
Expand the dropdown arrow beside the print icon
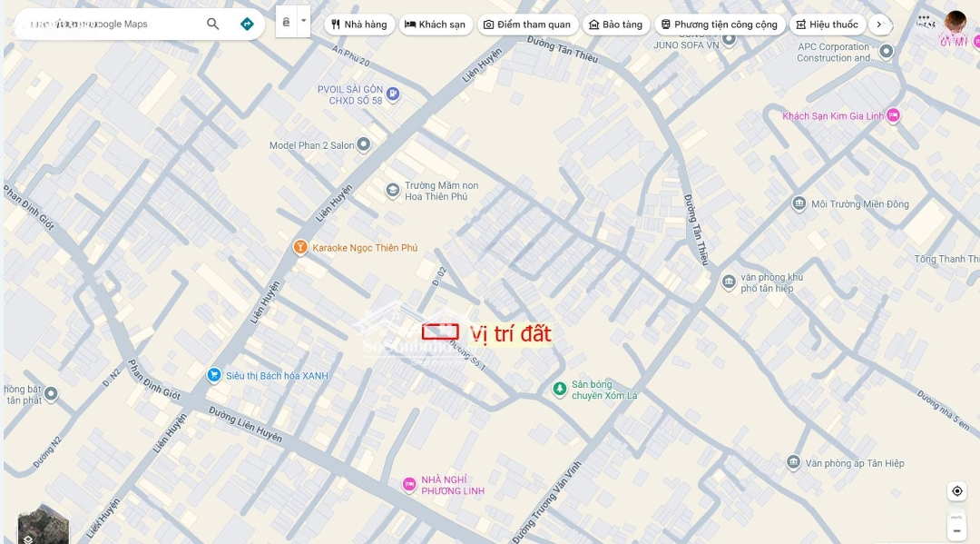point(304,21)
